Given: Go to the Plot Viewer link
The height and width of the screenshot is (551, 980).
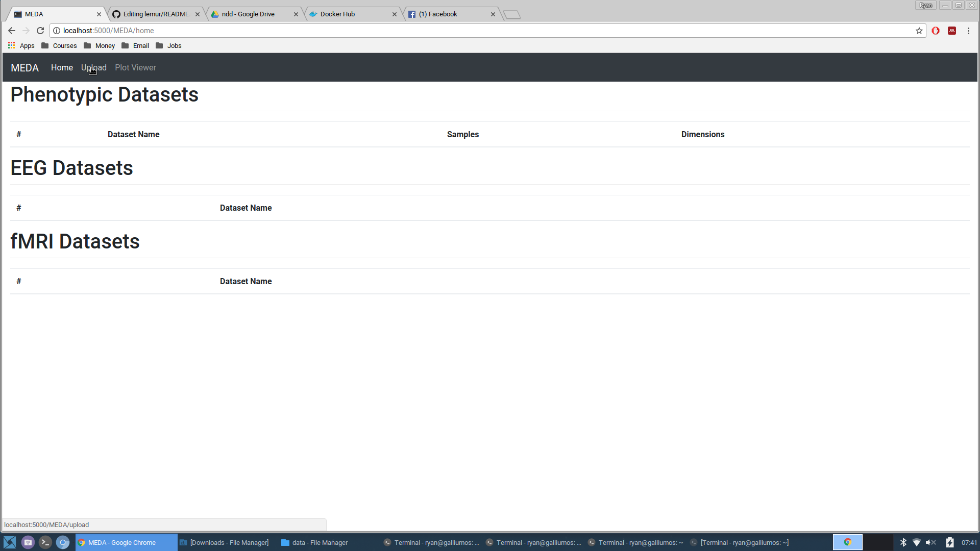Looking at the screenshot, I should tap(135, 67).
